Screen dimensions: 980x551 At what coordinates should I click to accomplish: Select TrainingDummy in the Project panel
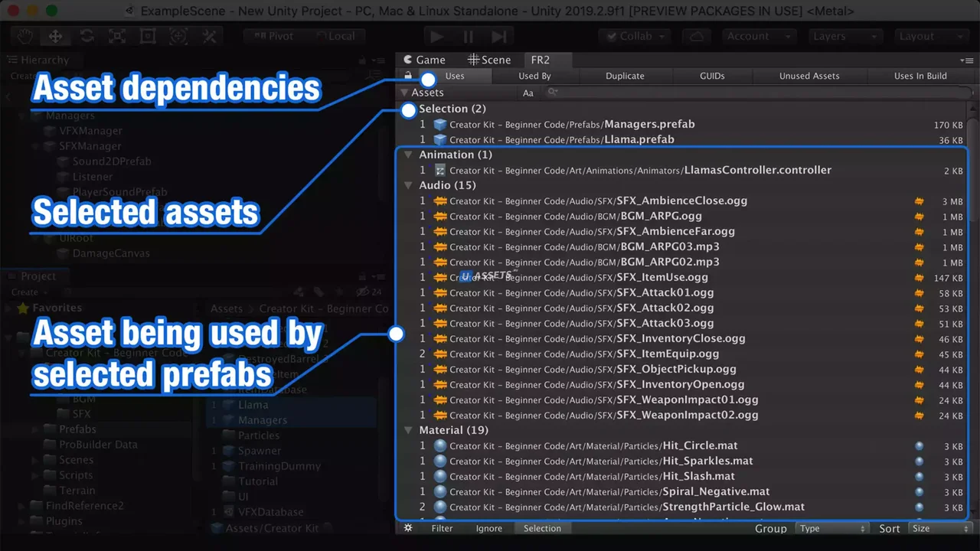pos(279,466)
